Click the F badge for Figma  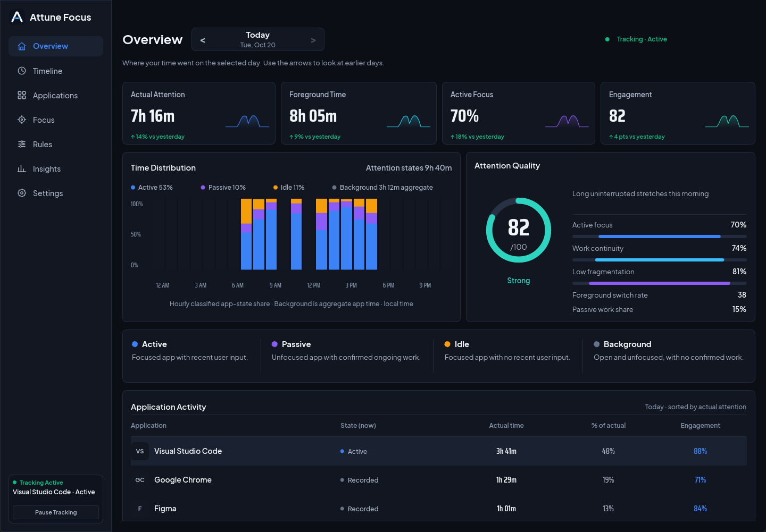click(x=140, y=509)
